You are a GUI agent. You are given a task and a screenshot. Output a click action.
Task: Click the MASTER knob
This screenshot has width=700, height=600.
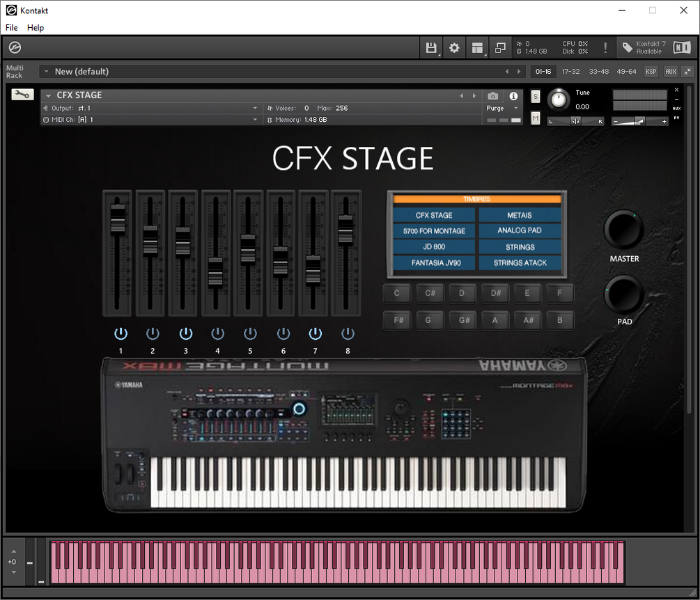point(623,230)
